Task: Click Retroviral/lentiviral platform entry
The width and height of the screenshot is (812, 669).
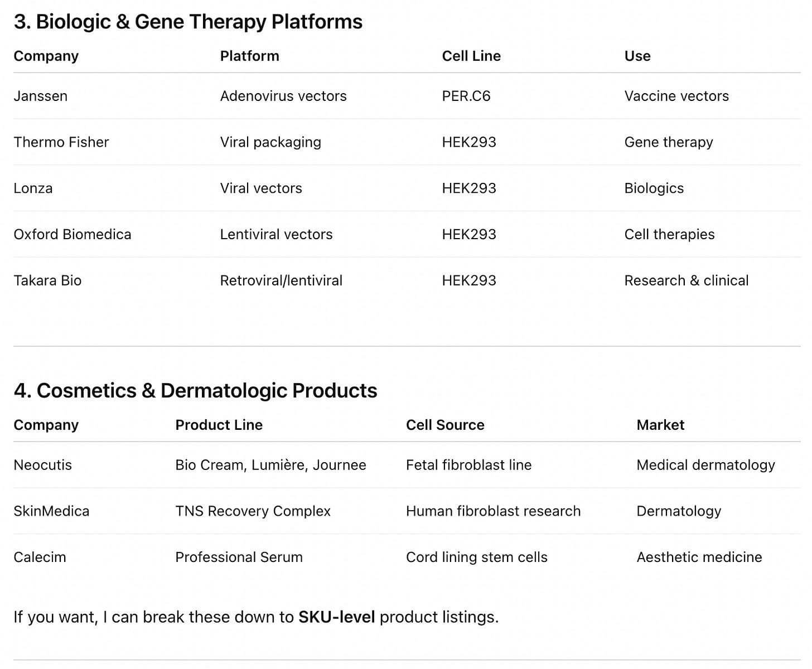Action: (x=281, y=280)
